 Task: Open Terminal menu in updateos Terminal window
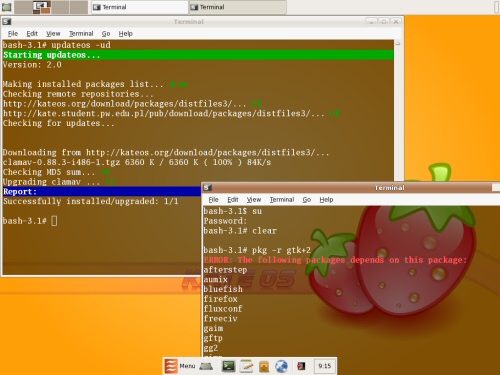[81, 34]
